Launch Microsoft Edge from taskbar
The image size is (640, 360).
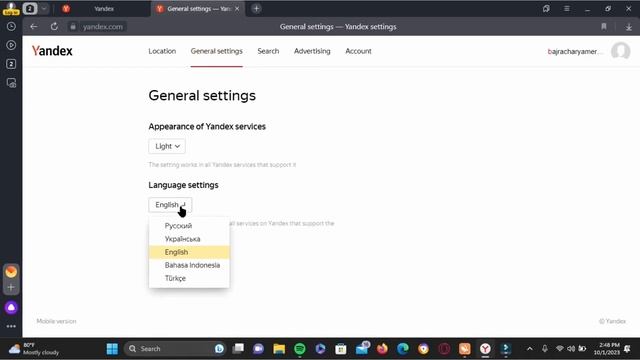(x=403, y=349)
